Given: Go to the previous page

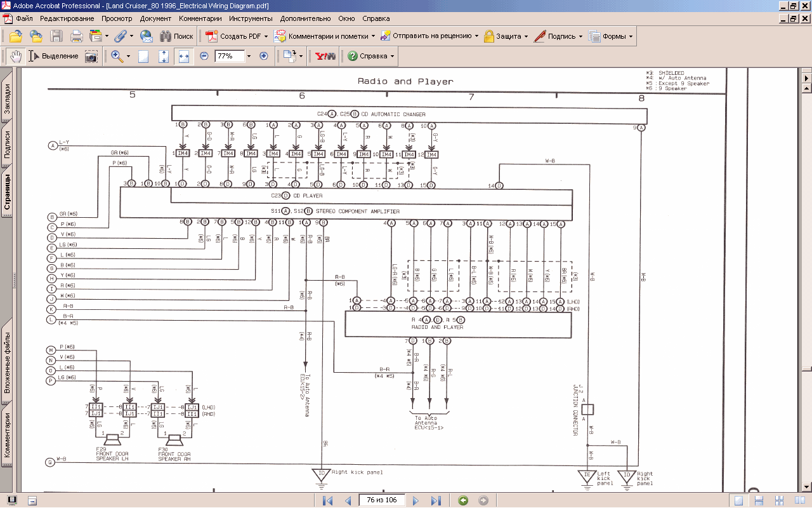Looking at the screenshot, I should pos(348,500).
